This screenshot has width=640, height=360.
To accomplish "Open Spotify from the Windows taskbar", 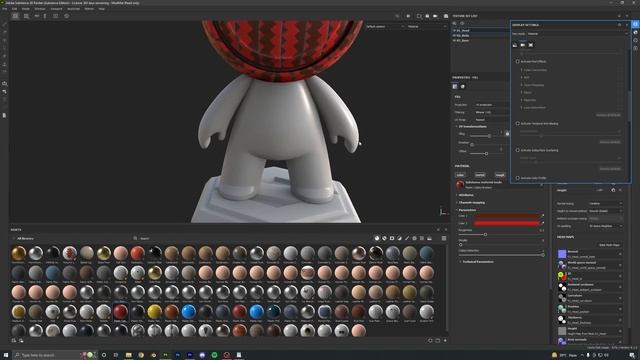I will click(x=214, y=355).
